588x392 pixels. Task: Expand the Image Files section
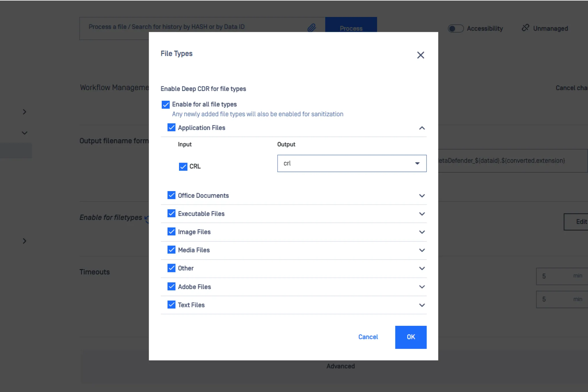pyautogui.click(x=422, y=232)
